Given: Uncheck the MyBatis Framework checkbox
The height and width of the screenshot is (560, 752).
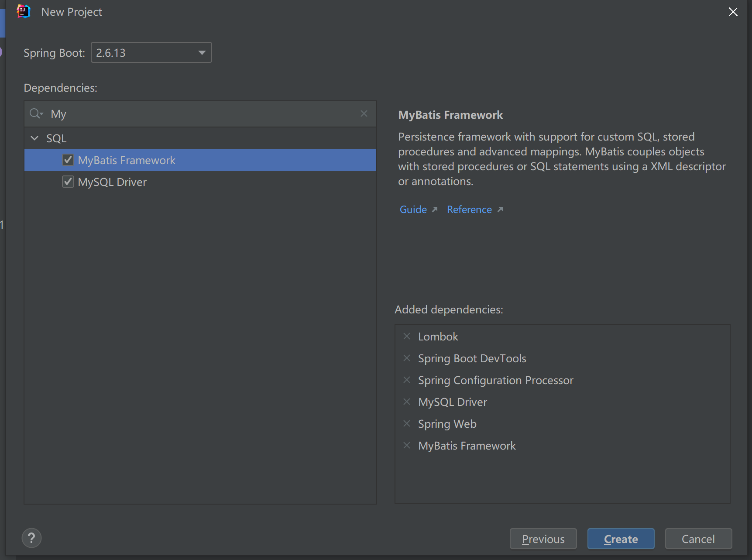Looking at the screenshot, I should pos(68,160).
